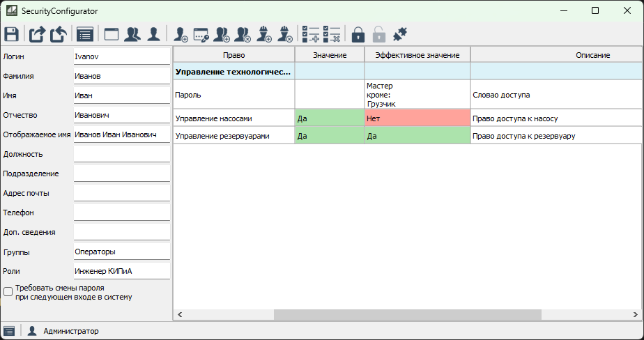Click the black lock icon
Screen dimensions: 644x340
coord(358,34)
